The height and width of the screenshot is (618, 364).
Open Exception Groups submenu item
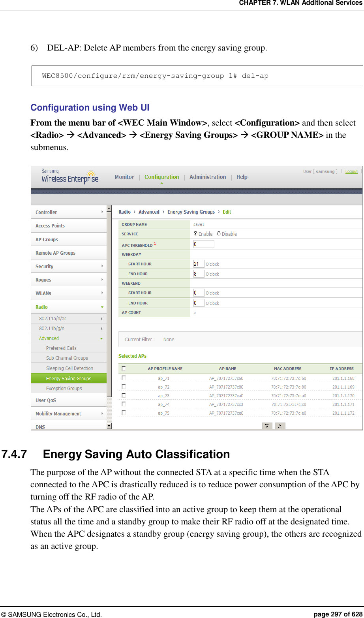69,388
